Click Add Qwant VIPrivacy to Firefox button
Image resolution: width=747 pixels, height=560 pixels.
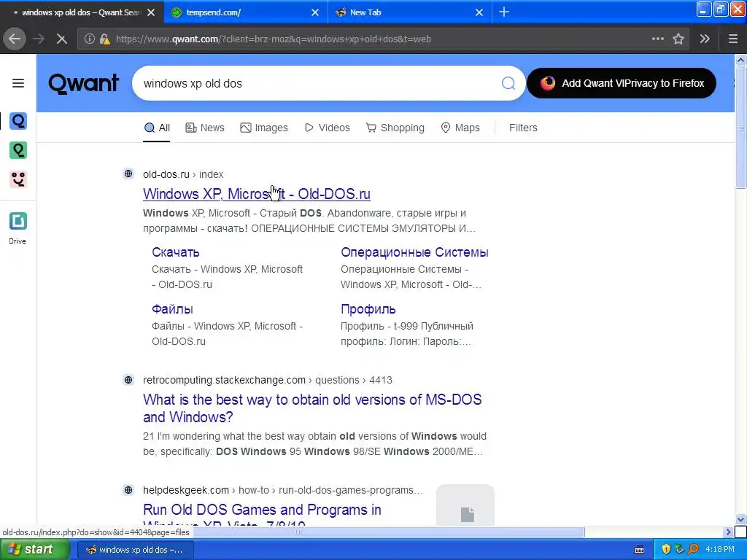tap(622, 83)
